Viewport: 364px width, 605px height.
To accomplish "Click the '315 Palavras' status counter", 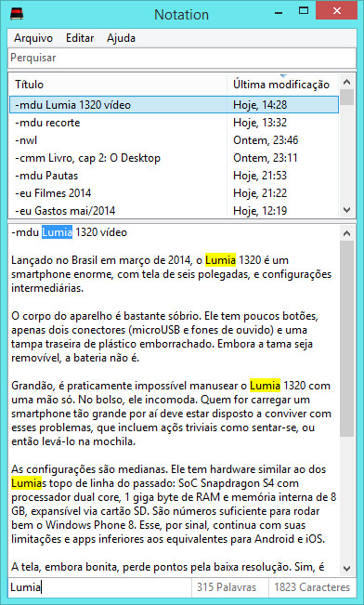I will point(227,587).
